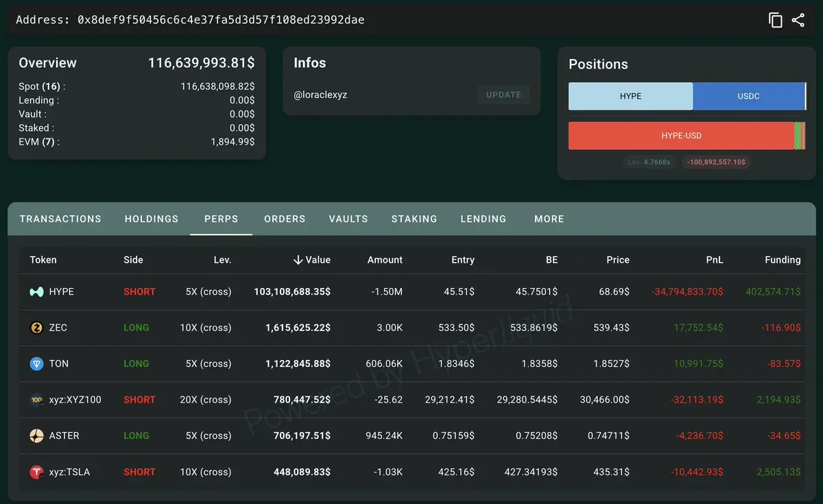Click the TON token icon
823x504 pixels.
tap(37, 363)
